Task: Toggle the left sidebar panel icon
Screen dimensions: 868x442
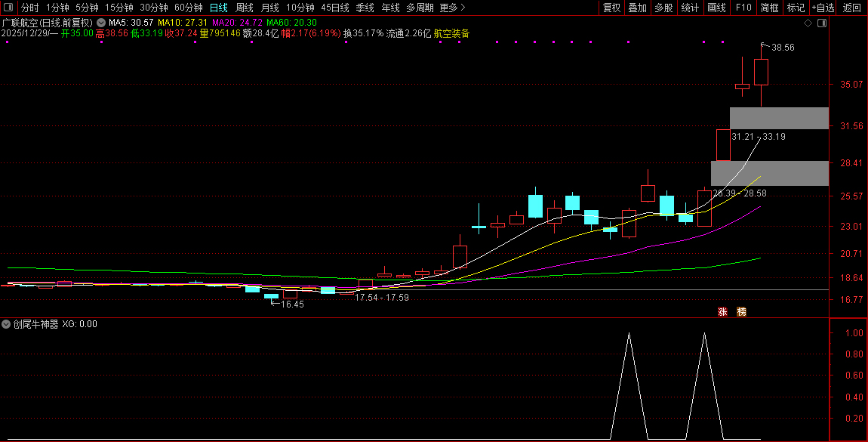Action: [x=8, y=8]
